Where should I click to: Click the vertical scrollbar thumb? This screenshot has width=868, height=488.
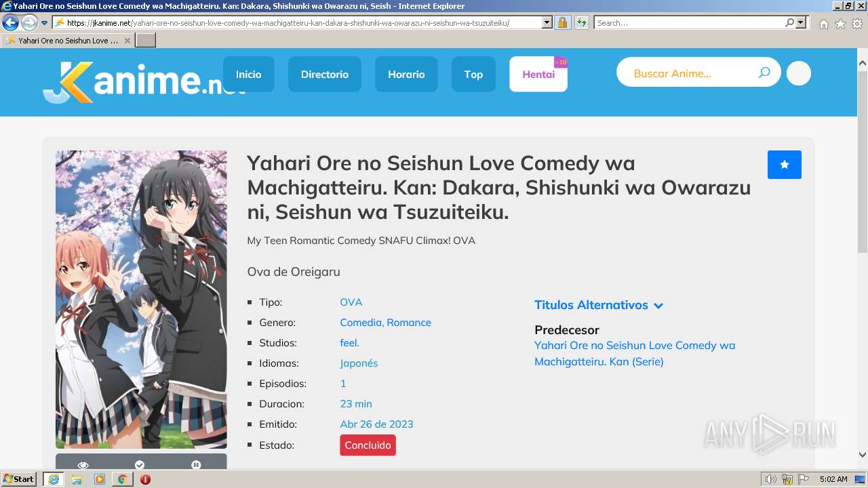tap(862, 161)
